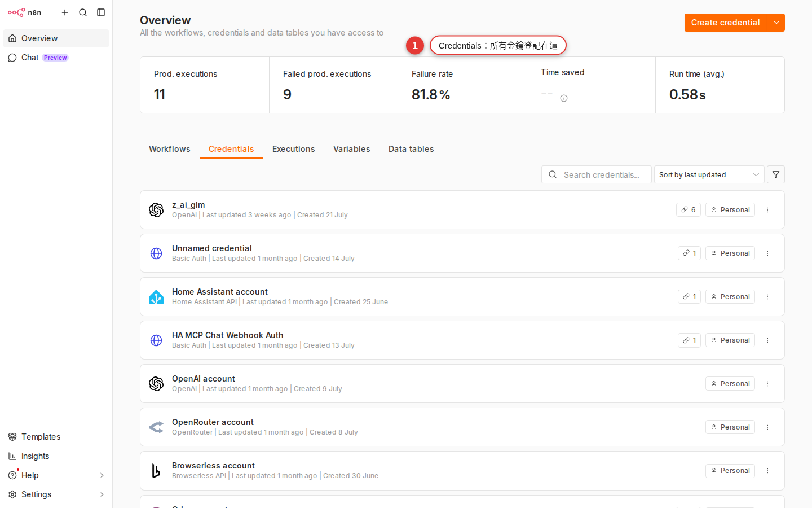Click the Time saved info icon

[x=564, y=98]
